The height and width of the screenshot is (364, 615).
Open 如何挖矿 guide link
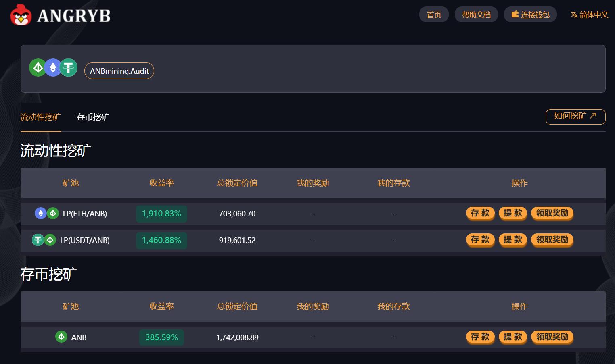coord(575,116)
